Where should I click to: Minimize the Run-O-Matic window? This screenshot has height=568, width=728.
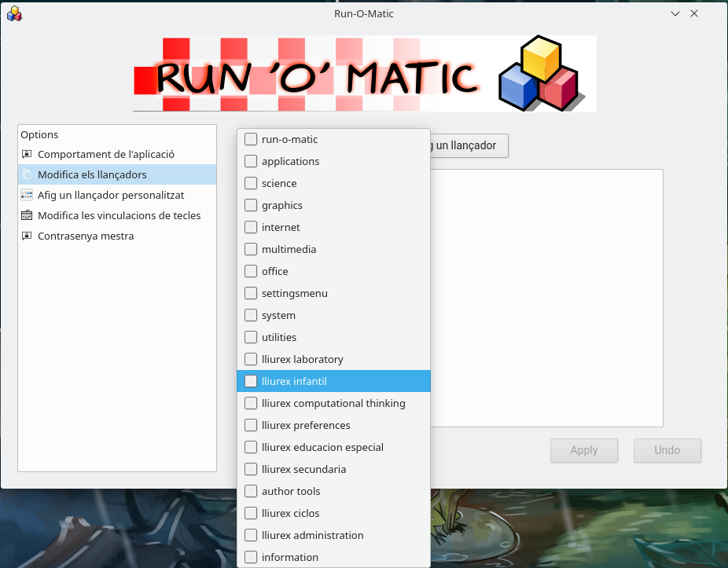675,13
